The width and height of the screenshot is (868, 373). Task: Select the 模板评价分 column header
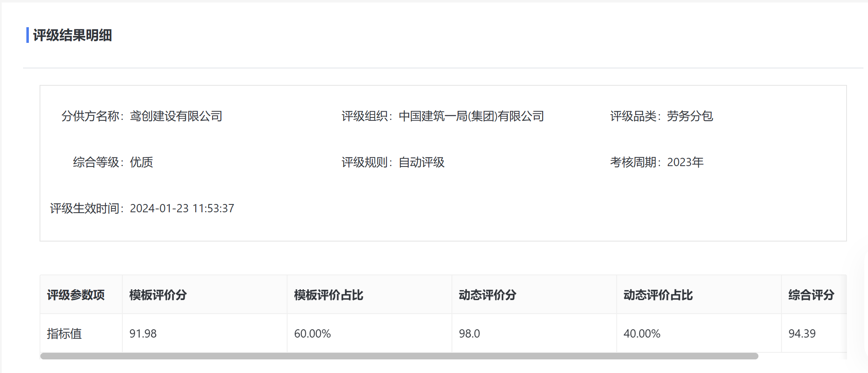[x=158, y=295]
